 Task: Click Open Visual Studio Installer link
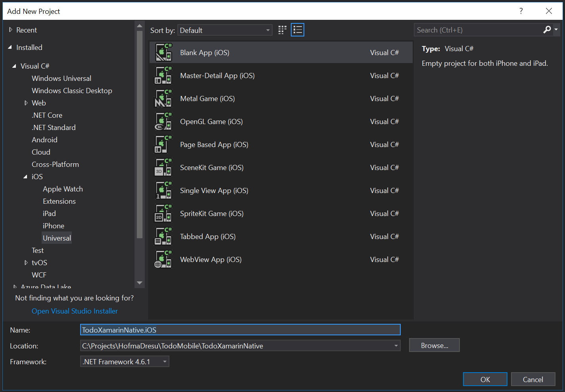point(75,311)
